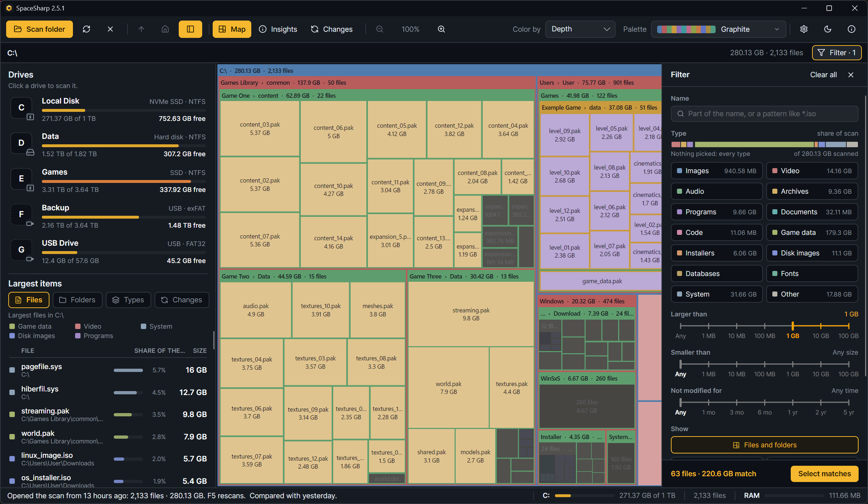Select the D Data drive icon
868x504 pixels.
click(22, 143)
